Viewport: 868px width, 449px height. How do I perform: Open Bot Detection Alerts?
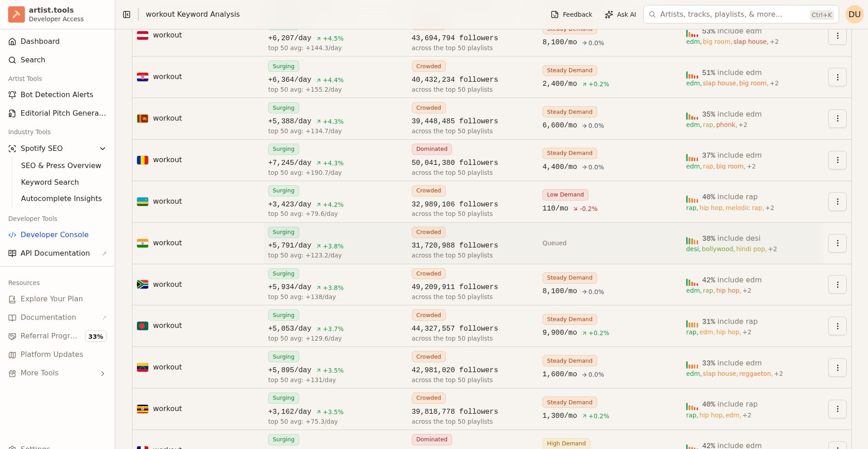pos(57,95)
